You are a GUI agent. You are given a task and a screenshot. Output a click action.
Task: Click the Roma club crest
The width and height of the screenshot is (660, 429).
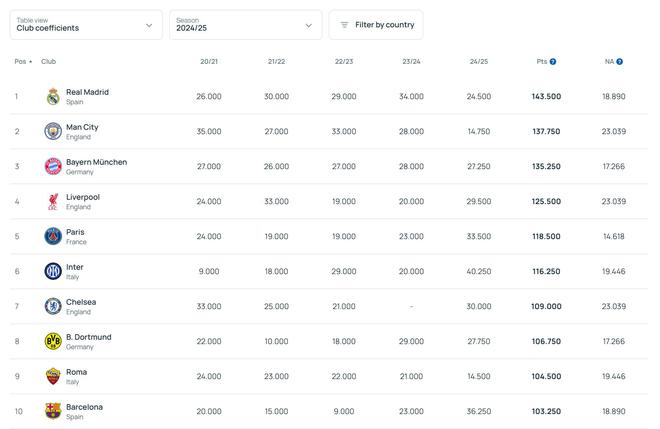[x=53, y=376]
